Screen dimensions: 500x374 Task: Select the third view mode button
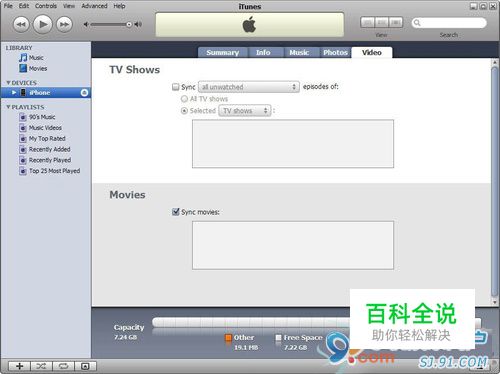pos(396,22)
